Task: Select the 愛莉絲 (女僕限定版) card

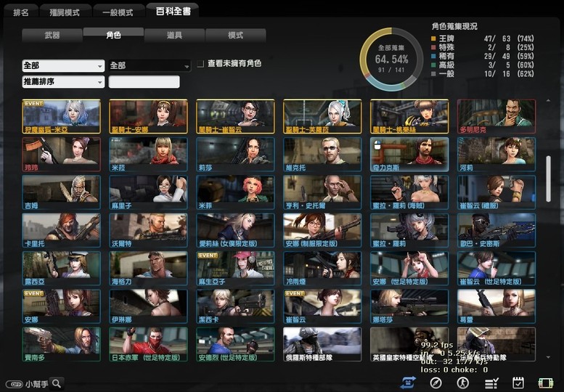Action: pos(236,231)
